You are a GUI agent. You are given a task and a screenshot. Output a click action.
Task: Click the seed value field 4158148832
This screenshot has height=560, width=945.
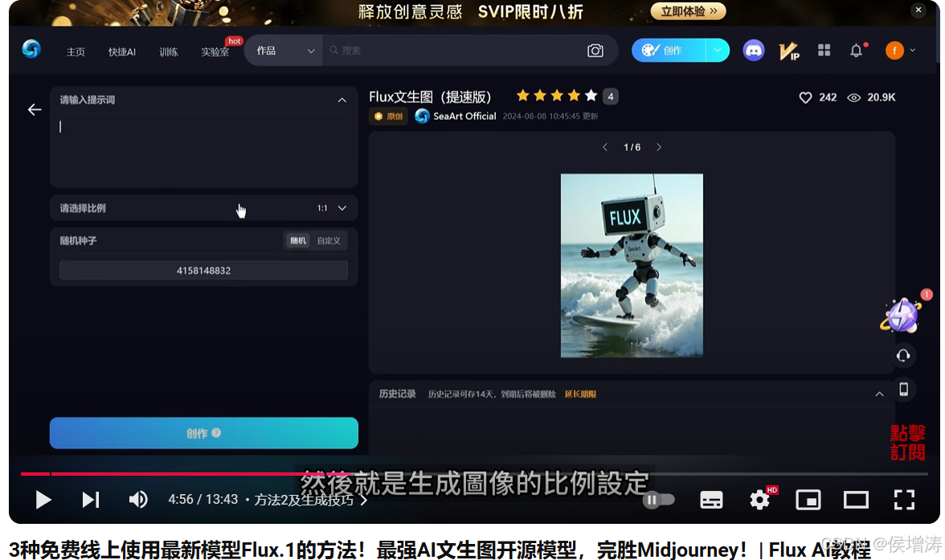tap(204, 271)
